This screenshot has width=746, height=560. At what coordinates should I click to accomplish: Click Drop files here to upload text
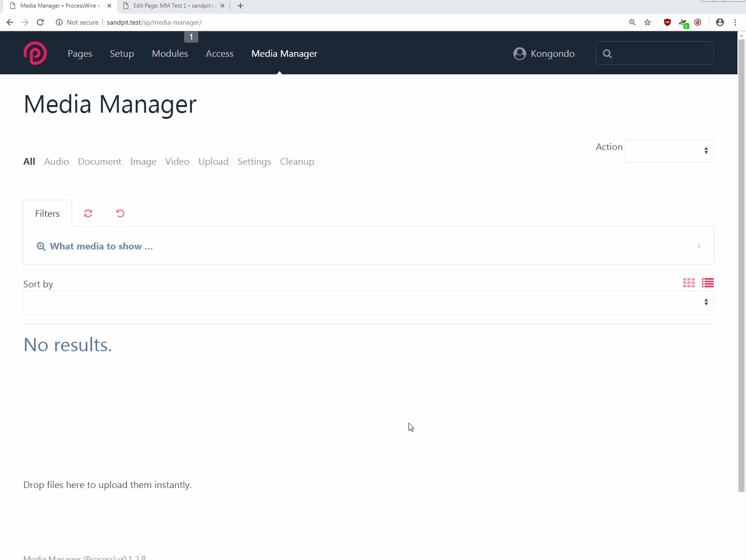[x=107, y=485]
